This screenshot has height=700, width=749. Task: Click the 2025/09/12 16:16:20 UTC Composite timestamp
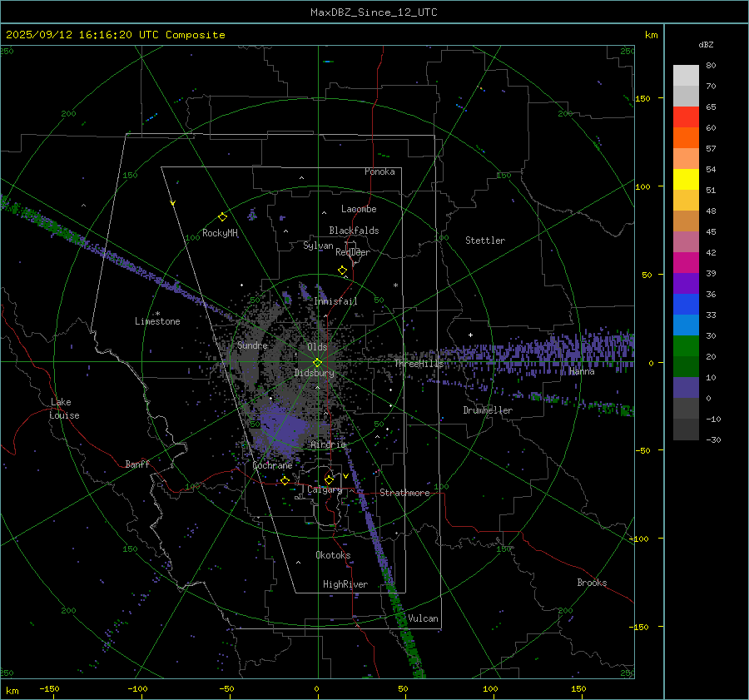(115, 35)
